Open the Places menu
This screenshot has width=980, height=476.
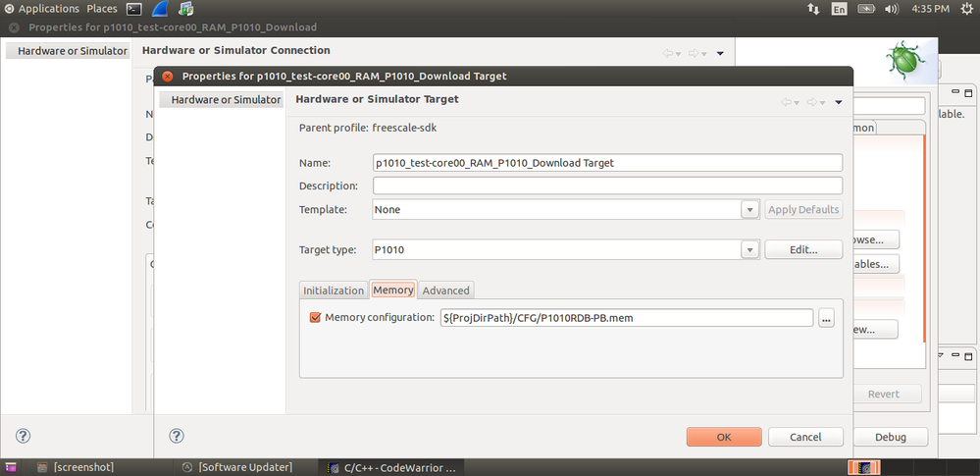(x=102, y=9)
